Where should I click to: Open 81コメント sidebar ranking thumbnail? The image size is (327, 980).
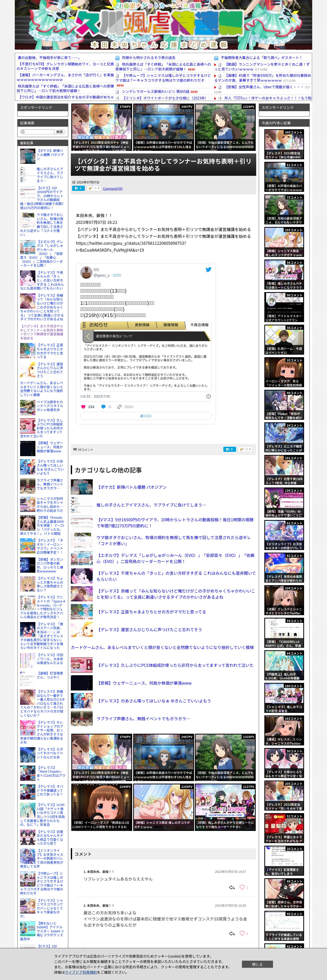pos(284,177)
